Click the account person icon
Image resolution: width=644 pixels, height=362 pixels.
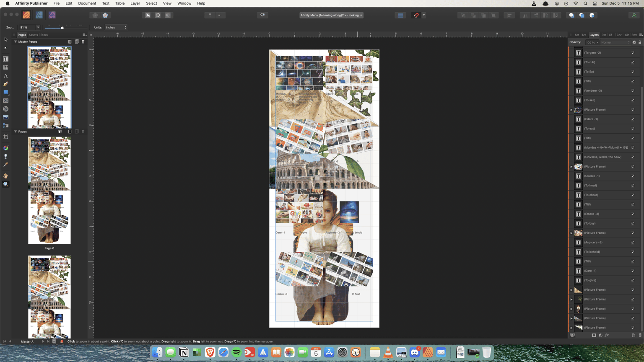tap(634, 15)
